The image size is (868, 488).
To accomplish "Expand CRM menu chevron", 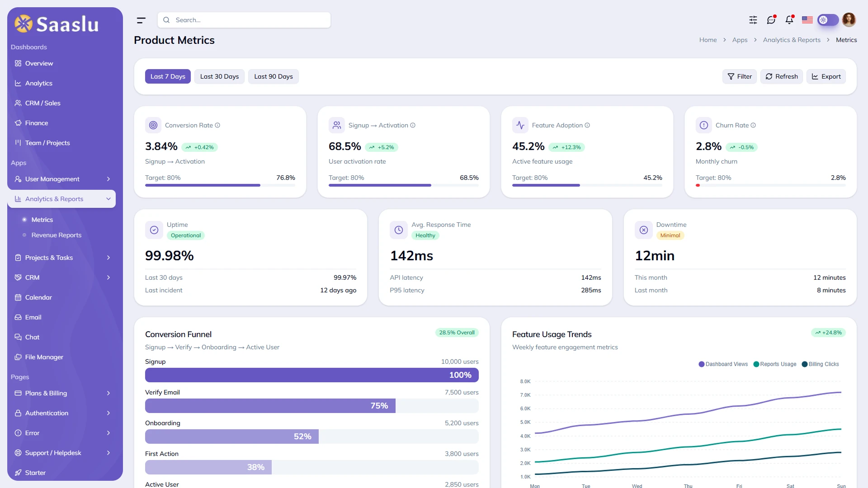I will pyautogui.click(x=108, y=277).
